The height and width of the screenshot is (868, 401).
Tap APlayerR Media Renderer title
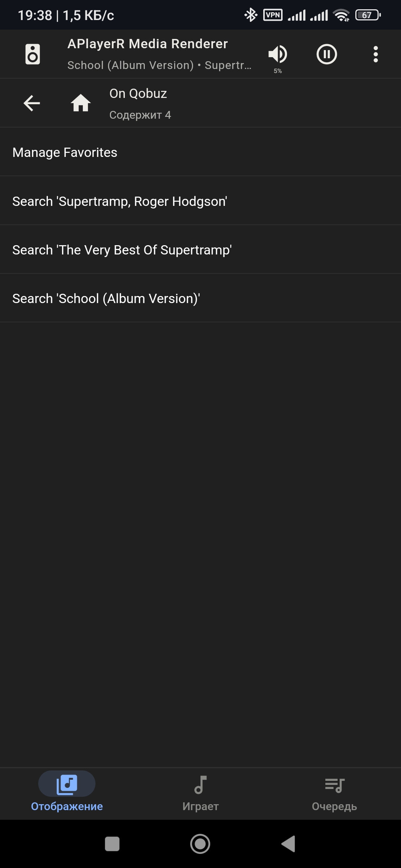tap(147, 44)
